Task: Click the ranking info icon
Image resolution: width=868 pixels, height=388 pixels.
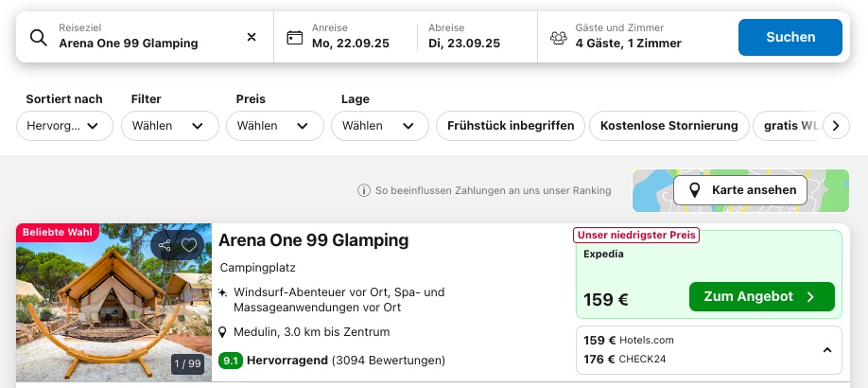Action: point(364,190)
